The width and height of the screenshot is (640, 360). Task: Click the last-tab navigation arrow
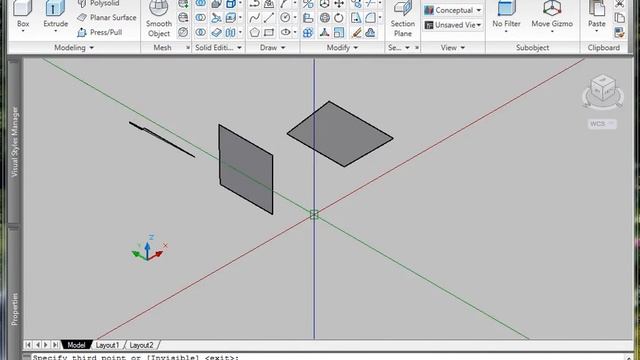pos(55,345)
